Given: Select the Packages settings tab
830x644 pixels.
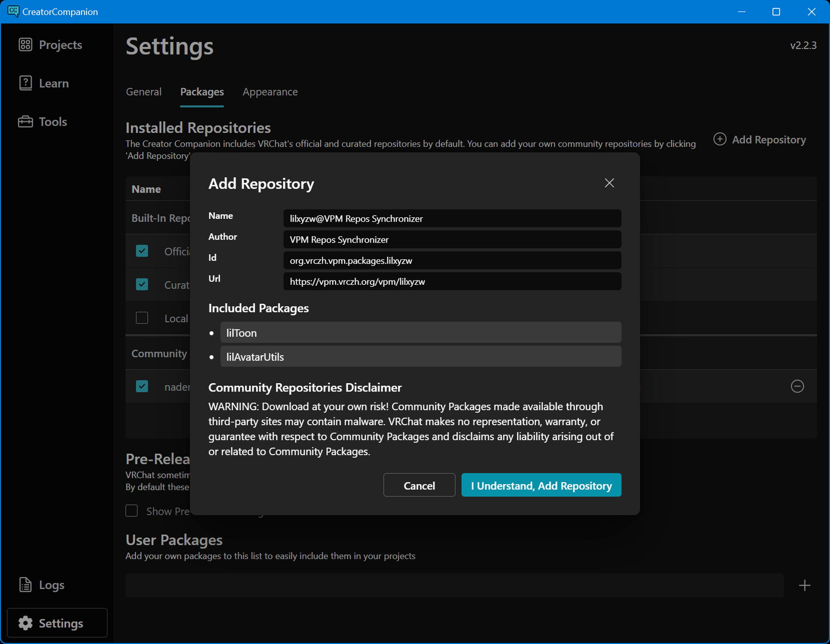Looking at the screenshot, I should (x=202, y=92).
